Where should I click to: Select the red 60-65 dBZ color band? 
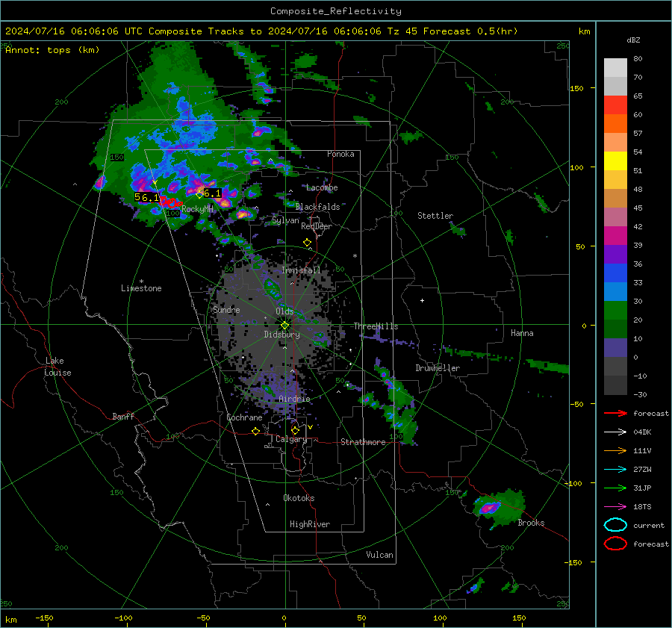tap(615, 105)
